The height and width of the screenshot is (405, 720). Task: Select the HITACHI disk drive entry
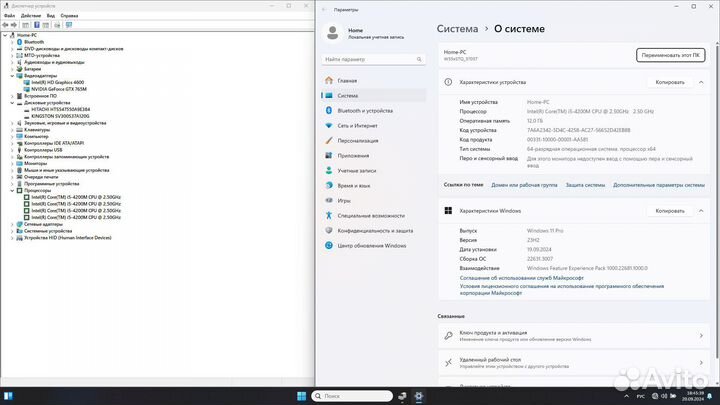click(x=61, y=109)
